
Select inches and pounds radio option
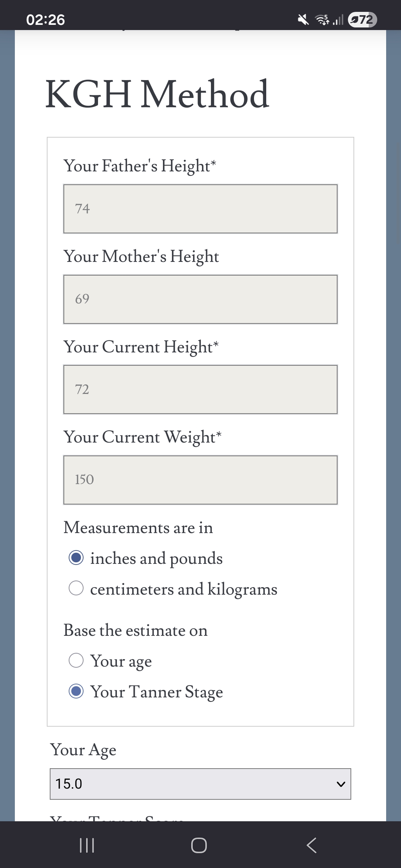pos(76,558)
